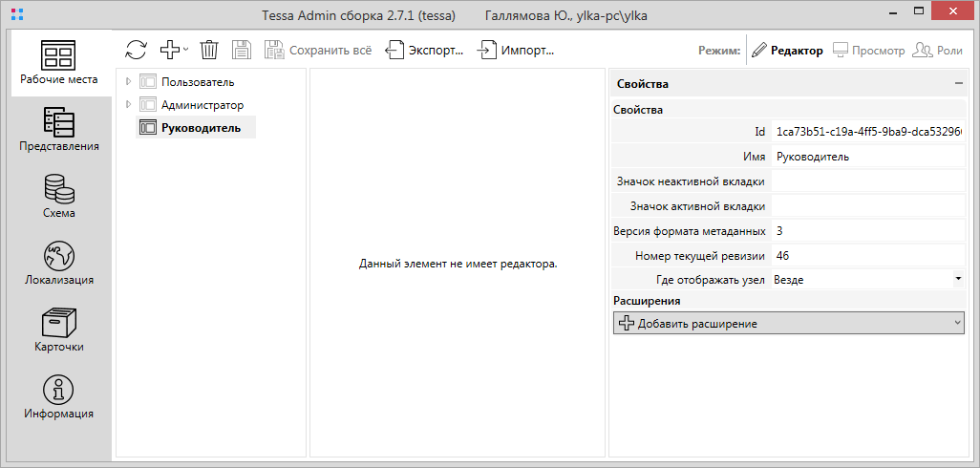Expand the Пользователь tree node
Viewport: 980px width, 468px height.
(128, 82)
